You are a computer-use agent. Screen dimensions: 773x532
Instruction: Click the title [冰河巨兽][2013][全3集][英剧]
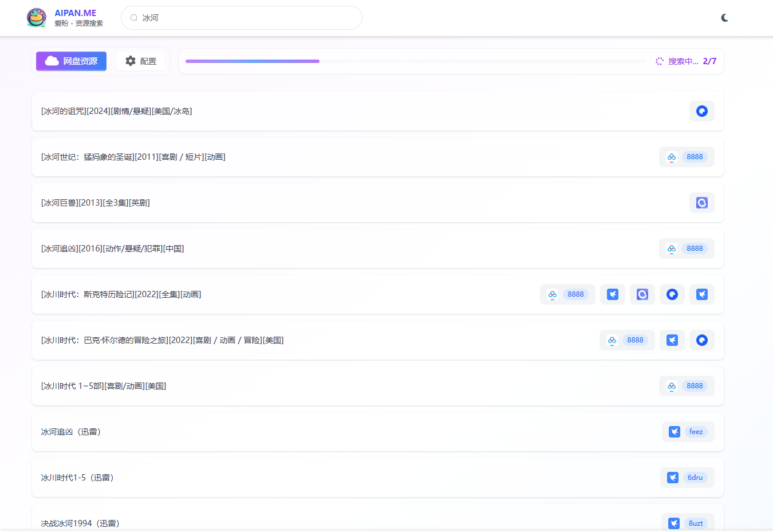(x=96, y=203)
